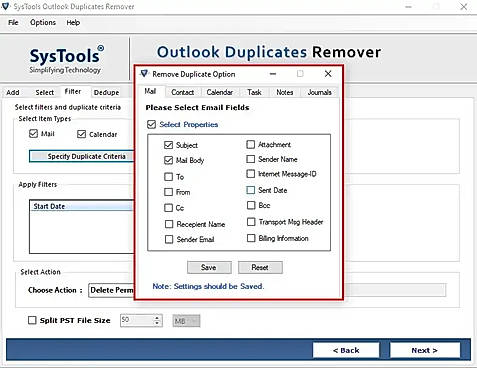
Task: Switch to the Dedupe tab
Action: 106,92
